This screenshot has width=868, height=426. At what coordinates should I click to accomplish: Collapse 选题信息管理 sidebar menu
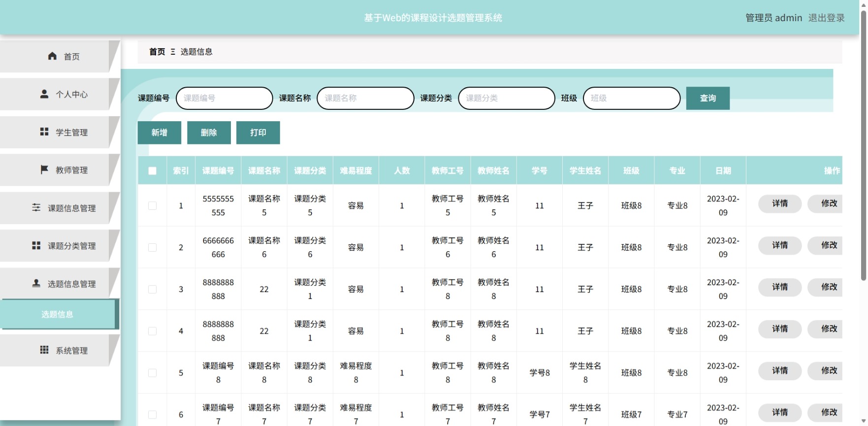pyautogui.click(x=60, y=284)
